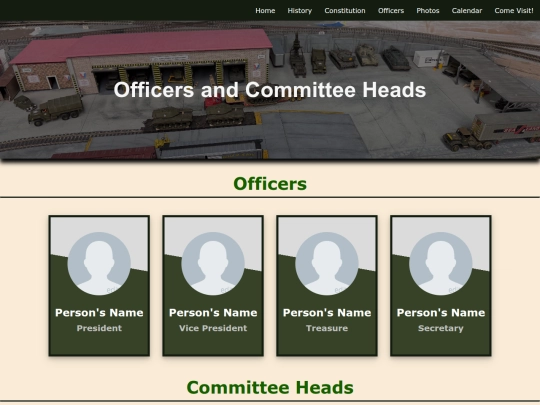
Task: View the Calendar nav link
Action: coord(467,11)
